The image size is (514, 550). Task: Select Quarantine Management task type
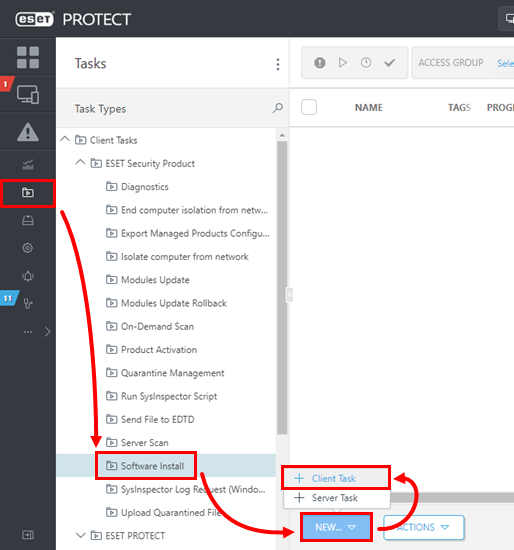click(172, 373)
